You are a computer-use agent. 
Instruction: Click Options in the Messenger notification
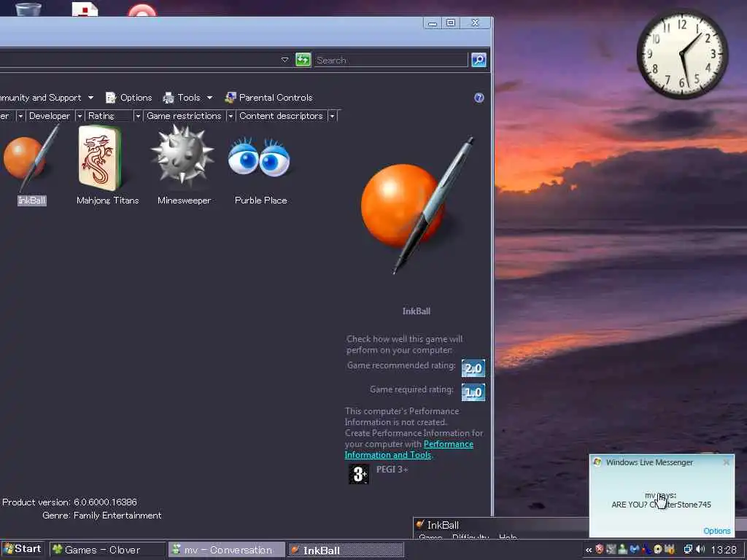716,531
